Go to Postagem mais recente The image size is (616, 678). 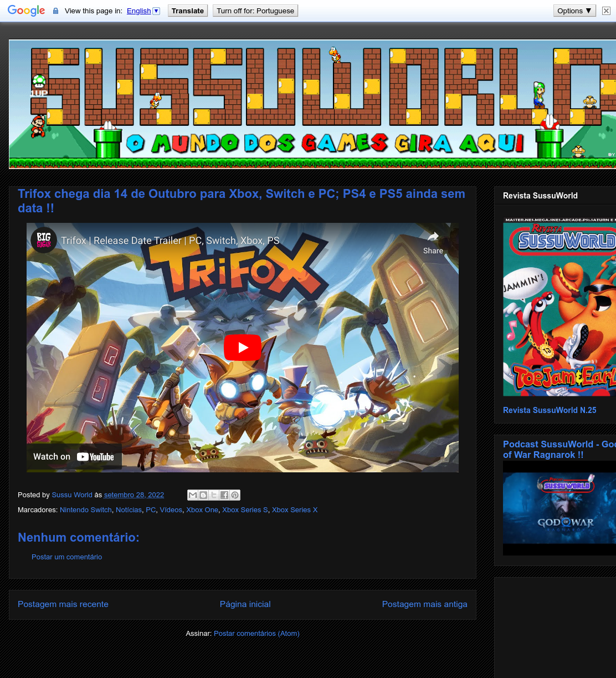[63, 604]
